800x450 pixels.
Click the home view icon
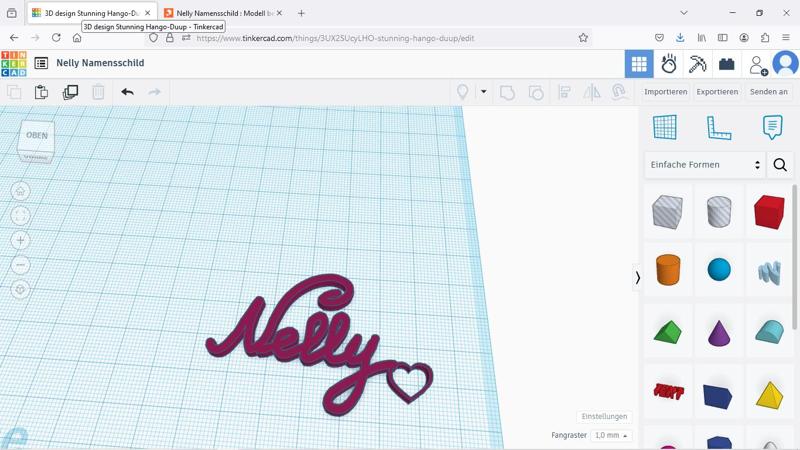[20, 191]
